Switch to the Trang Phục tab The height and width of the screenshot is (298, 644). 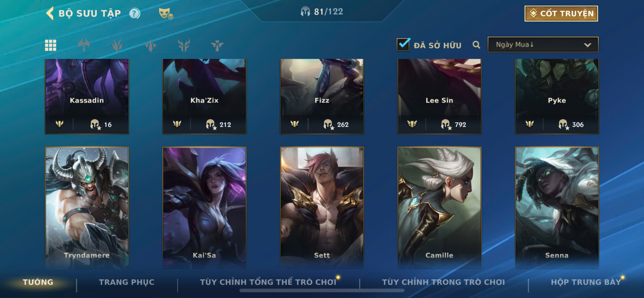[x=127, y=282]
